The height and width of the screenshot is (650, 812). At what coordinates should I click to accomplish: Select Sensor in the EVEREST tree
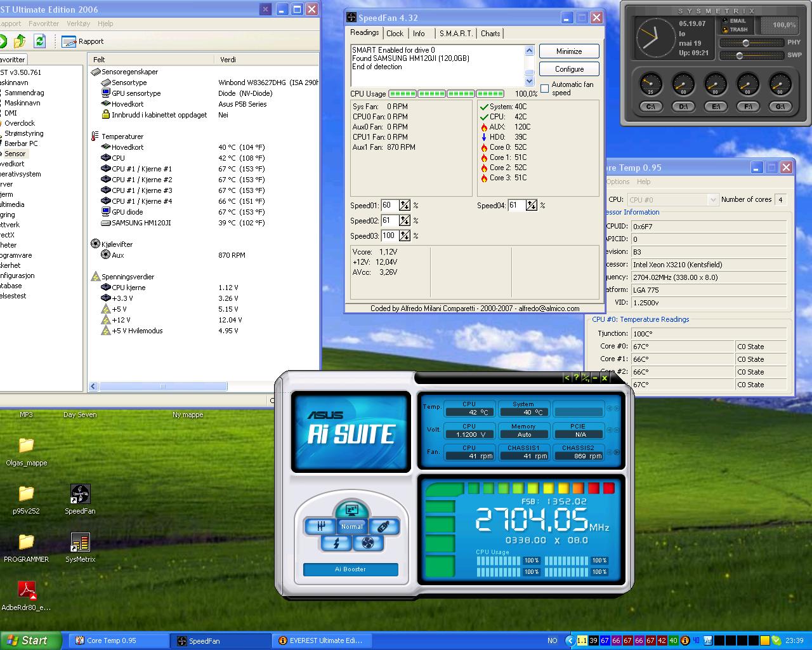15,154
